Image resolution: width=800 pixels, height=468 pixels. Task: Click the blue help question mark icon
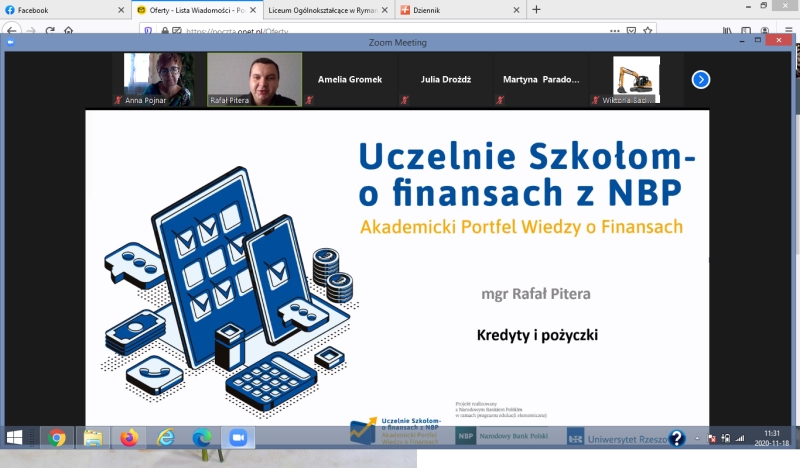pyautogui.click(x=677, y=438)
